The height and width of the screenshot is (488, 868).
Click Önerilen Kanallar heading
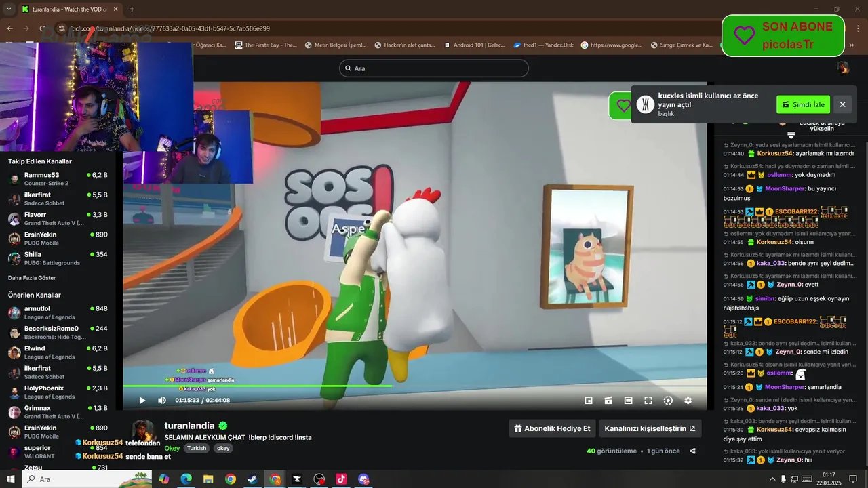pyautogui.click(x=35, y=295)
